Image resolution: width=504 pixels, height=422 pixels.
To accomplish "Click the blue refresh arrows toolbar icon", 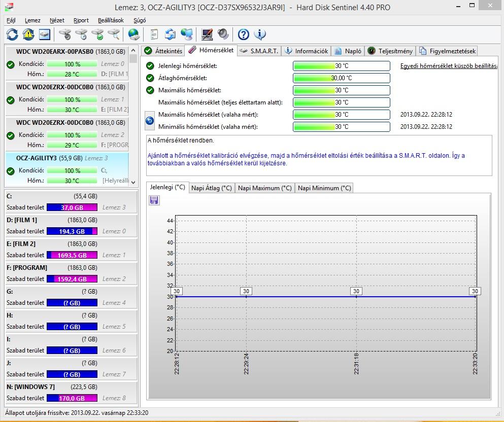I will point(12,34).
